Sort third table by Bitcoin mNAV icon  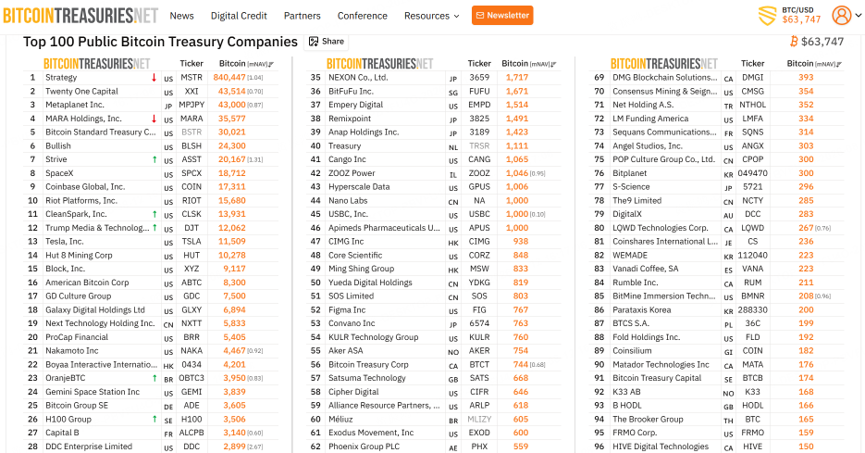click(x=839, y=65)
